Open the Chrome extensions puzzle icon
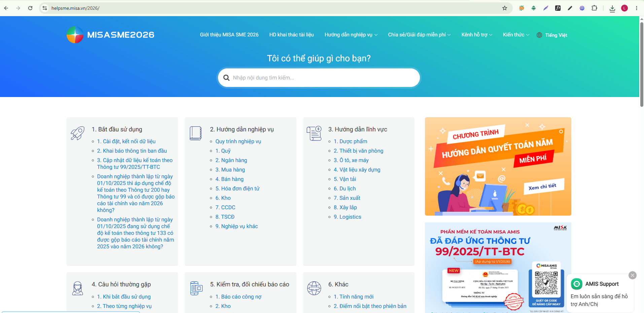The height and width of the screenshot is (313, 644). tap(594, 8)
